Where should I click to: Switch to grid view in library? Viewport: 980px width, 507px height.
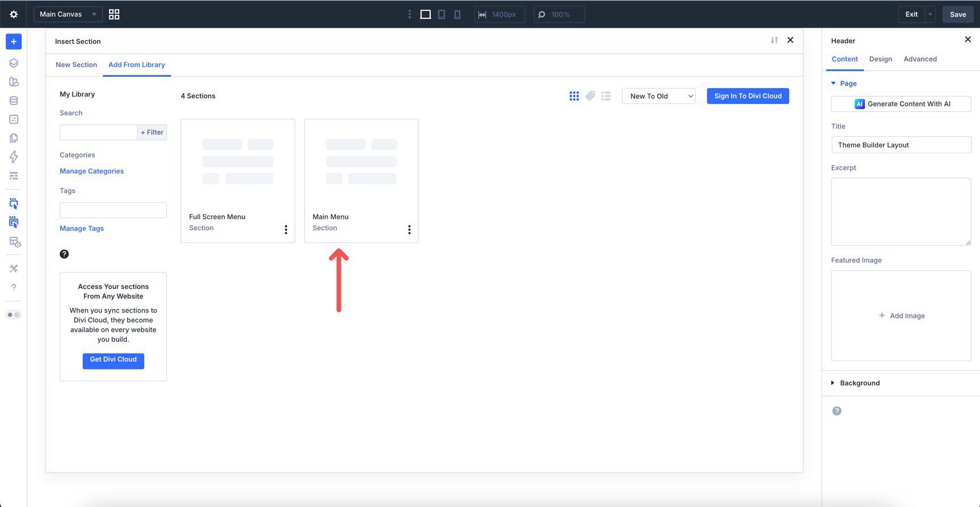pos(574,96)
